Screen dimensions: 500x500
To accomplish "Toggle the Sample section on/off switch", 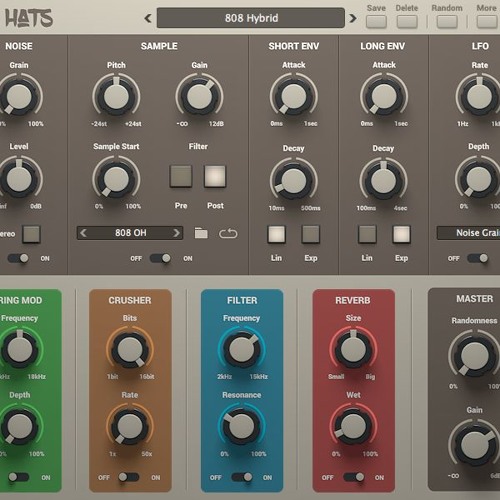I will [x=160, y=258].
